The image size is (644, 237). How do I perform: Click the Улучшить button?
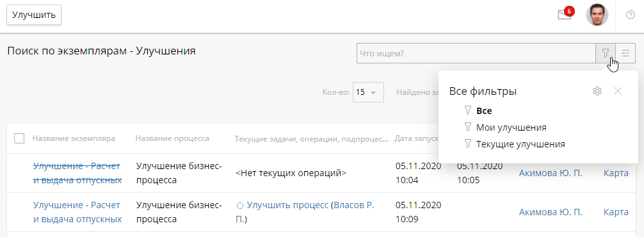[34, 15]
